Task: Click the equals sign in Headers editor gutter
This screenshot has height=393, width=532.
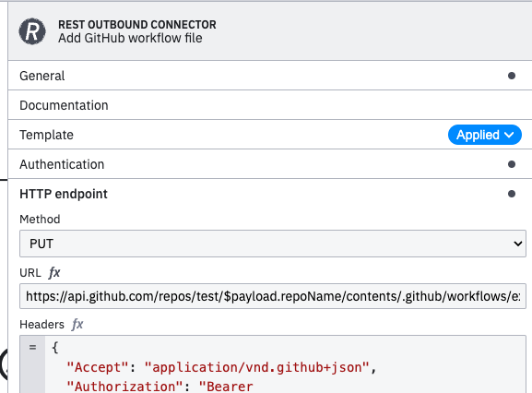Action: [x=32, y=347]
